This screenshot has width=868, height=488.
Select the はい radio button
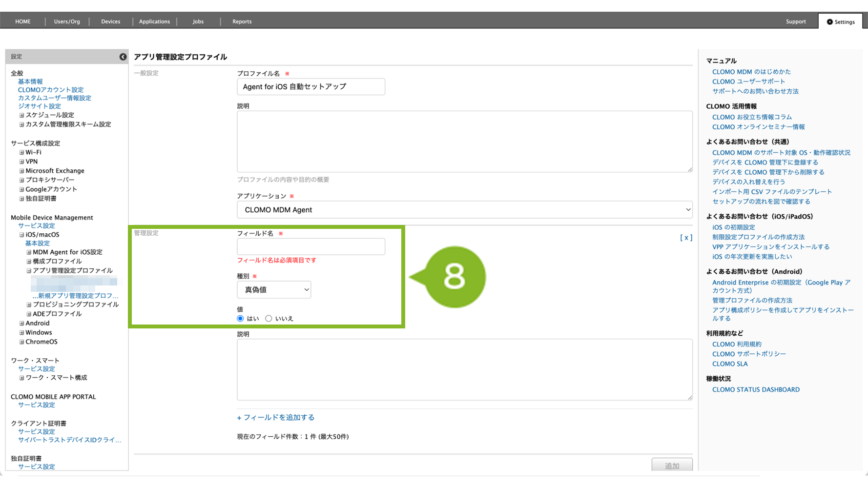(x=240, y=319)
